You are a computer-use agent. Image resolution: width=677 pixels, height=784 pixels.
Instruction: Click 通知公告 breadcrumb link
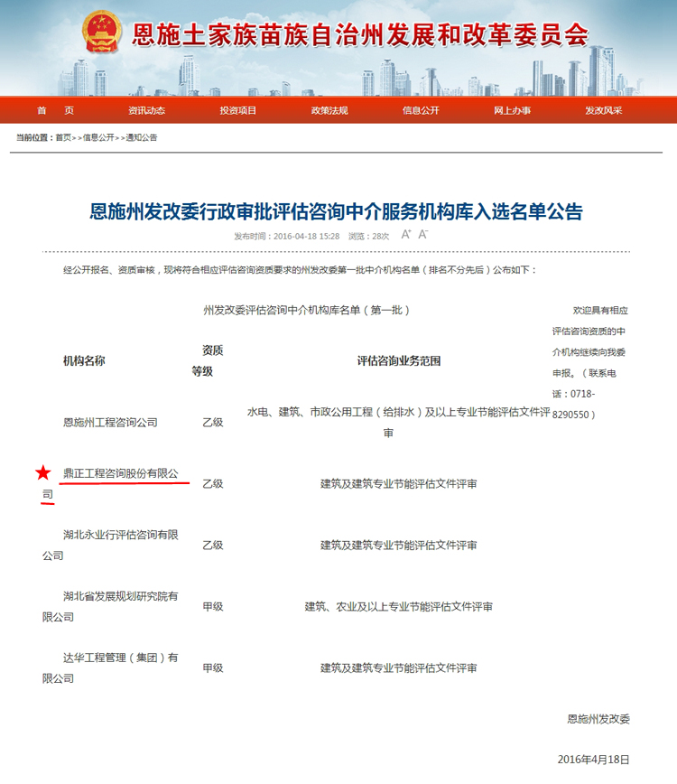point(141,138)
